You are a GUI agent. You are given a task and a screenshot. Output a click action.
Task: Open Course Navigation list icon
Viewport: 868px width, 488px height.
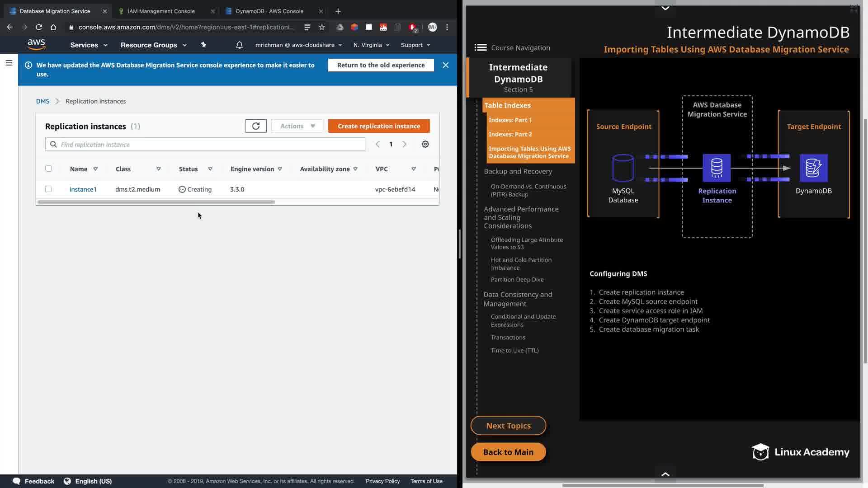point(480,47)
